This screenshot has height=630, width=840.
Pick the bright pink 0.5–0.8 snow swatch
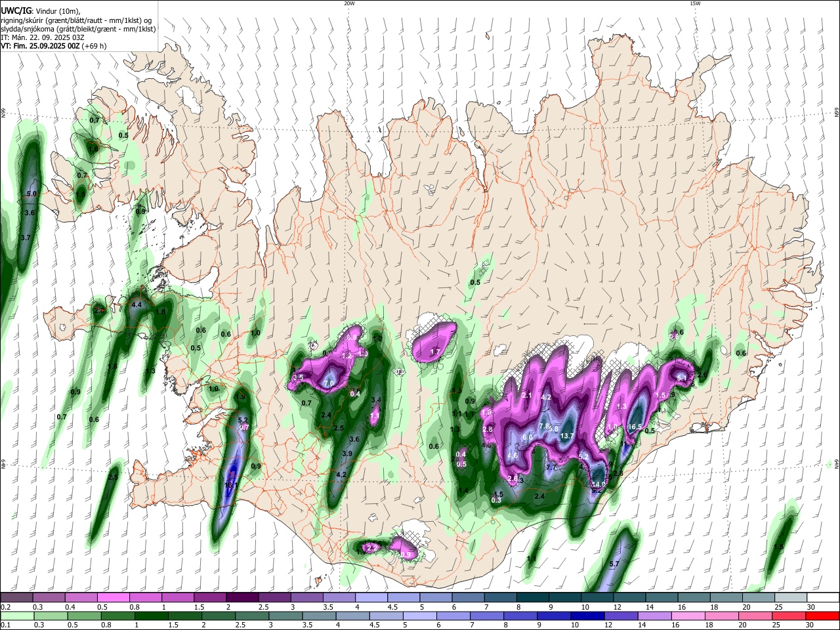coord(114,597)
